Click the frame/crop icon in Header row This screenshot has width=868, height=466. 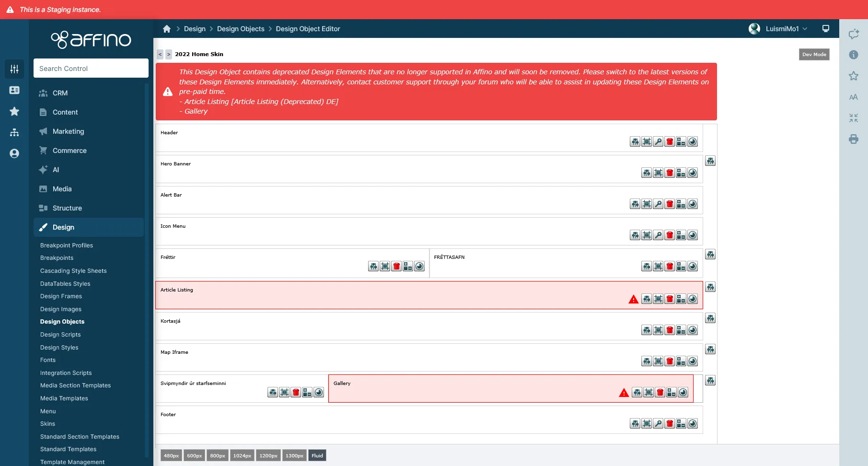(647, 141)
